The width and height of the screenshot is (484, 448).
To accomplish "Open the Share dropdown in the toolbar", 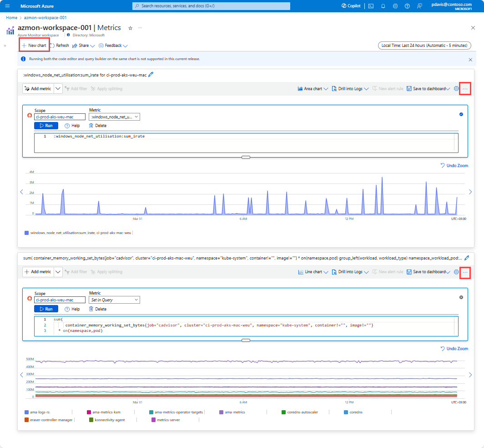I will pos(83,46).
